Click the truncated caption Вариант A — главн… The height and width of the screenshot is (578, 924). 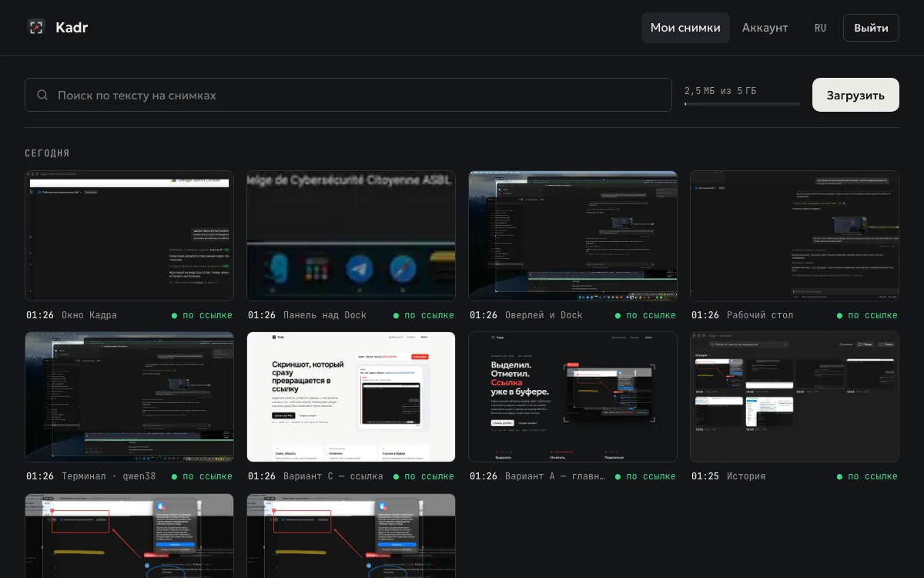(x=554, y=476)
